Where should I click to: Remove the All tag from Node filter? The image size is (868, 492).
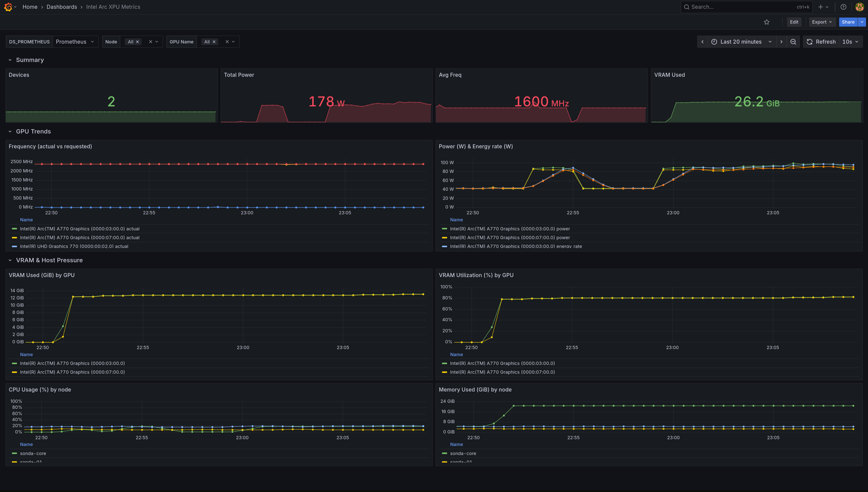click(x=138, y=41)
